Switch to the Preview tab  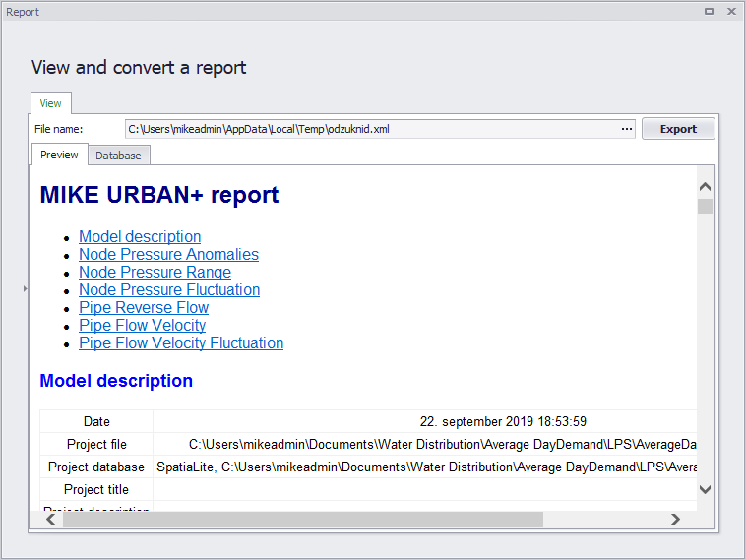click(59, 155)
